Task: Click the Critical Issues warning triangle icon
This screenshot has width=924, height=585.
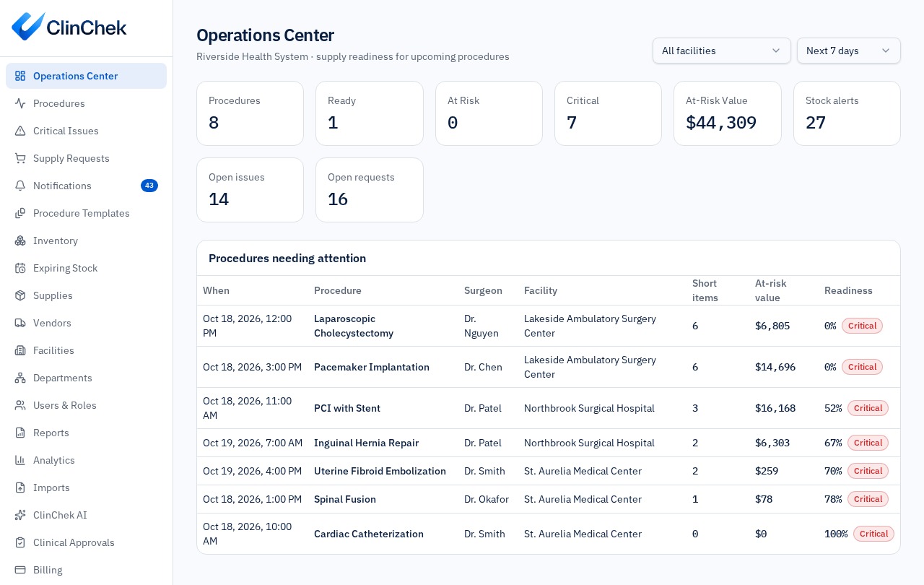Action: point(20,131)
